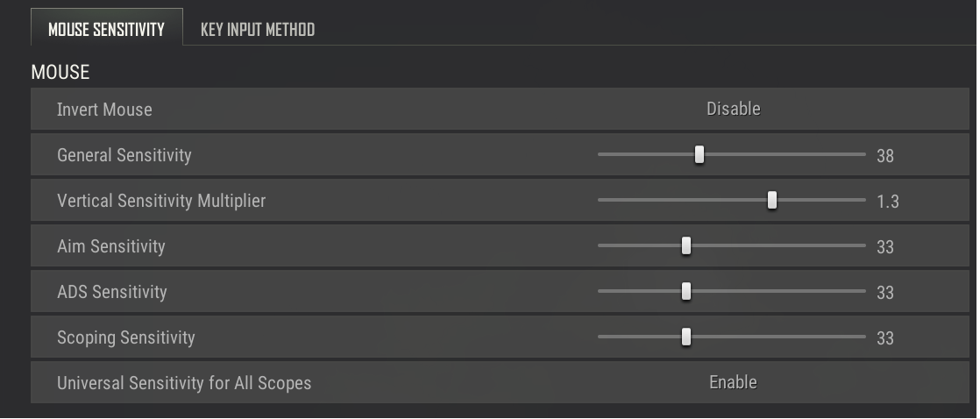Click the General Sensitivity value 38
The width and height of the screenshot is (980, 419).
pos(885,156)
